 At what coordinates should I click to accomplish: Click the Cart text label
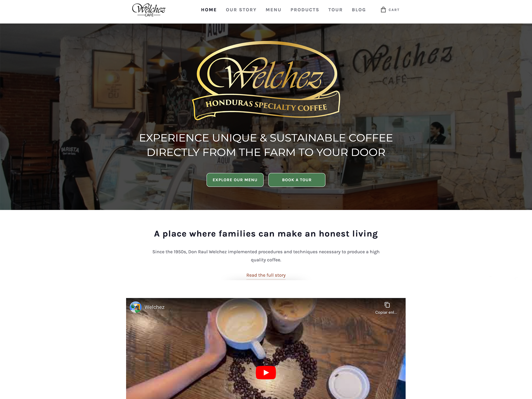pos(394,10)
